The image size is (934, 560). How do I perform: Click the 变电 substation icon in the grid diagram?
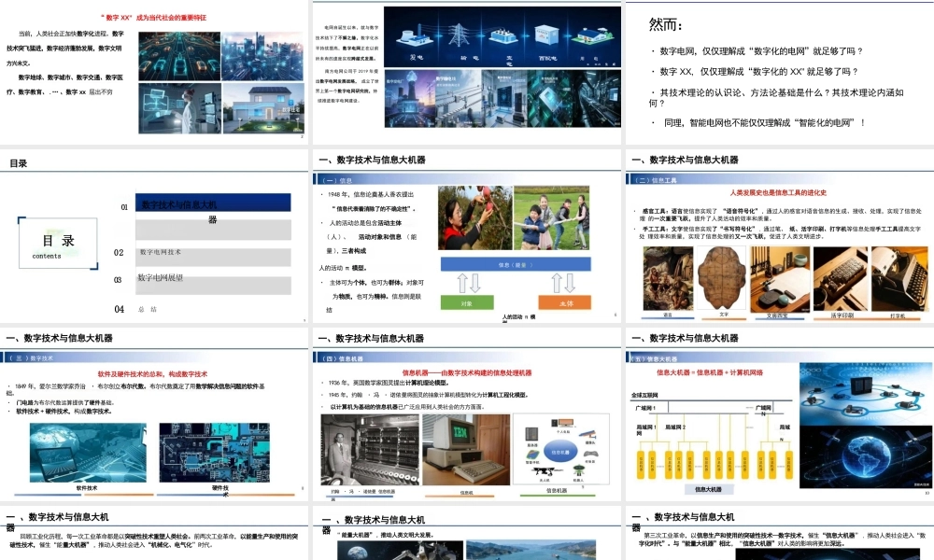tap(502, 35)
